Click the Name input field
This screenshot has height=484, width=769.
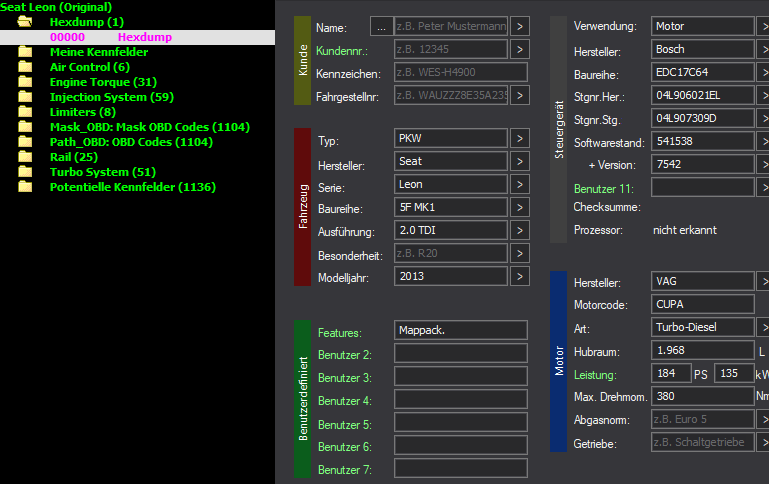[451, 26]
